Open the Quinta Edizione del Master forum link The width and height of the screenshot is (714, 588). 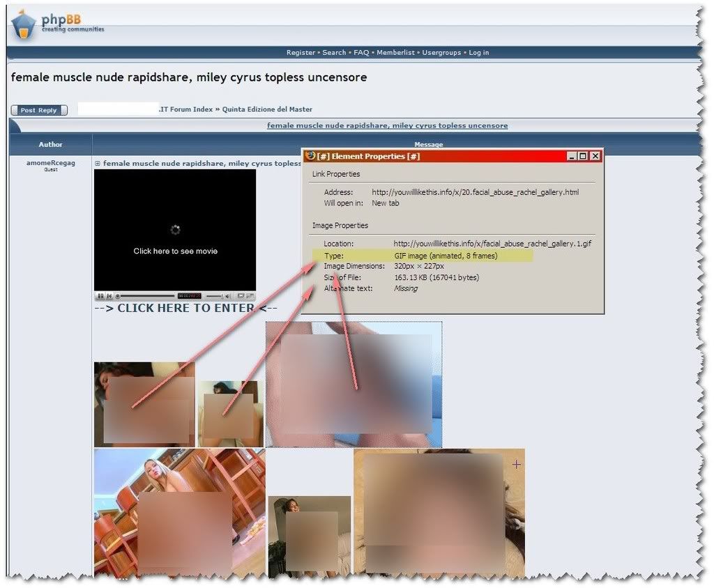[x=267, y=109]
